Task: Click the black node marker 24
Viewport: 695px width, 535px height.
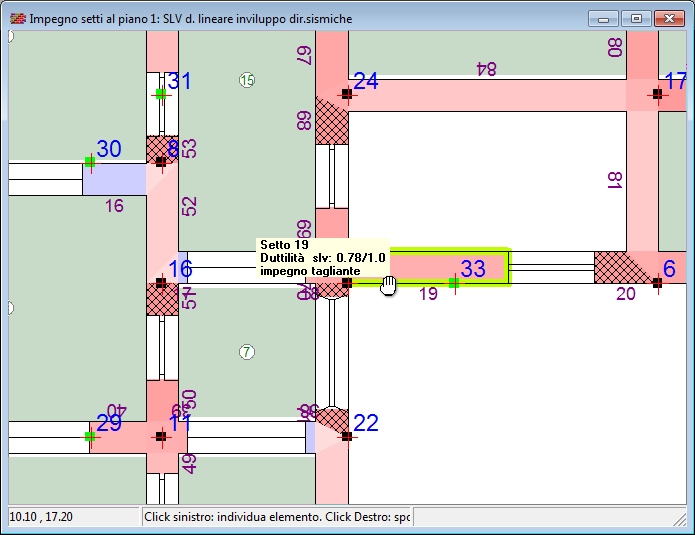Action: 347,94
